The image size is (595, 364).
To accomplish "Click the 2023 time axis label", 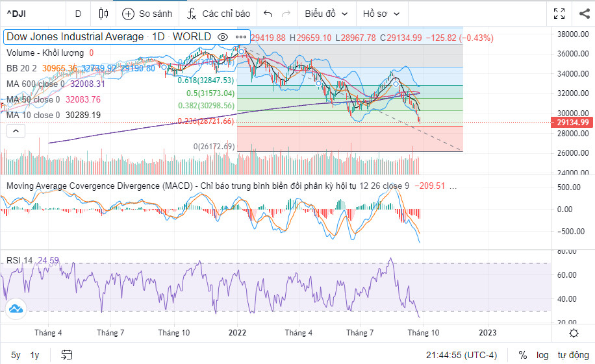I will tap(488, 333).
